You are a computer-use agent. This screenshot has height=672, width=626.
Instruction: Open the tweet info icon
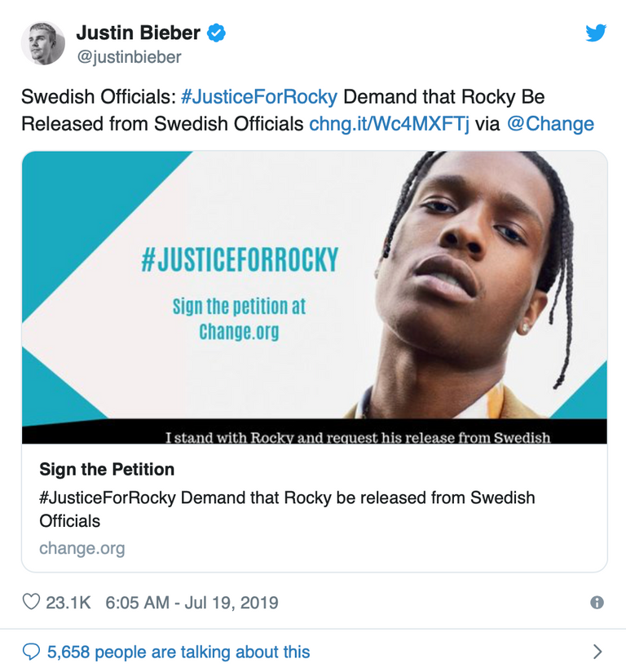point(597,603)
